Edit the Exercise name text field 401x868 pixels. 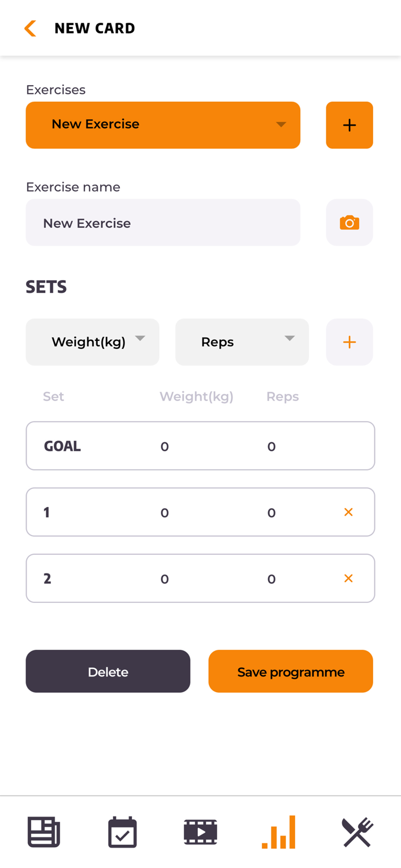click(x=163, y=223)
